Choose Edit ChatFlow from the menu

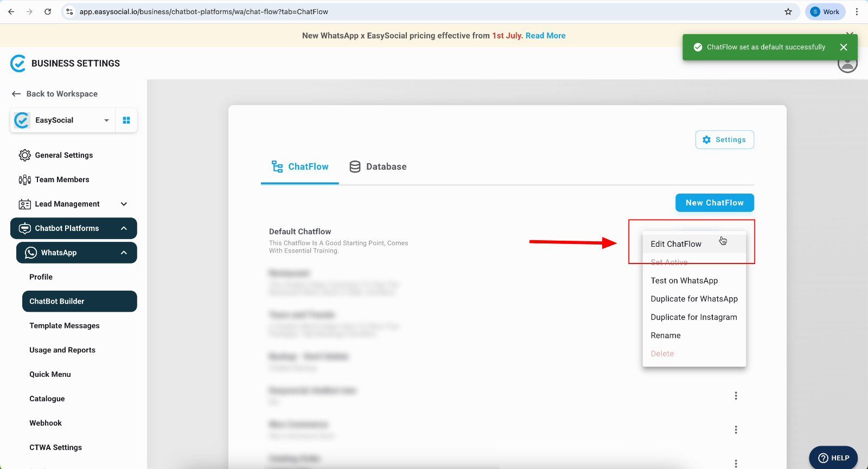coord(694,244)
